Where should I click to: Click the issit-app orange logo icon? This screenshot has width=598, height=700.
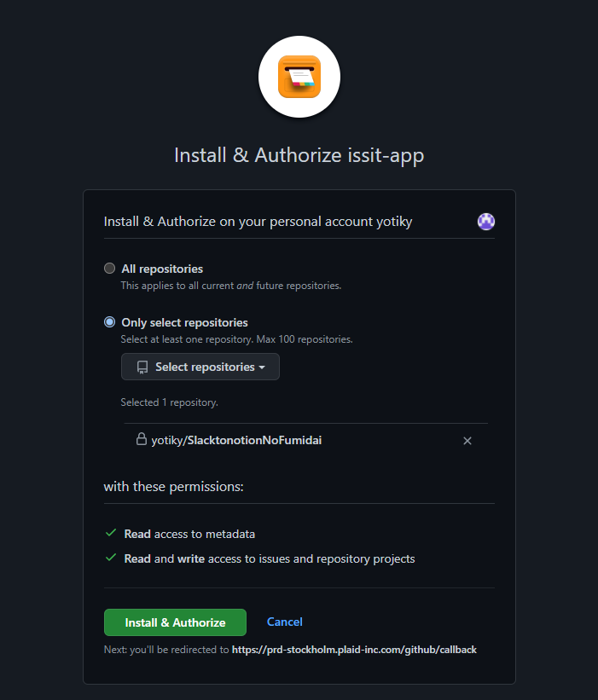[299, 77]
